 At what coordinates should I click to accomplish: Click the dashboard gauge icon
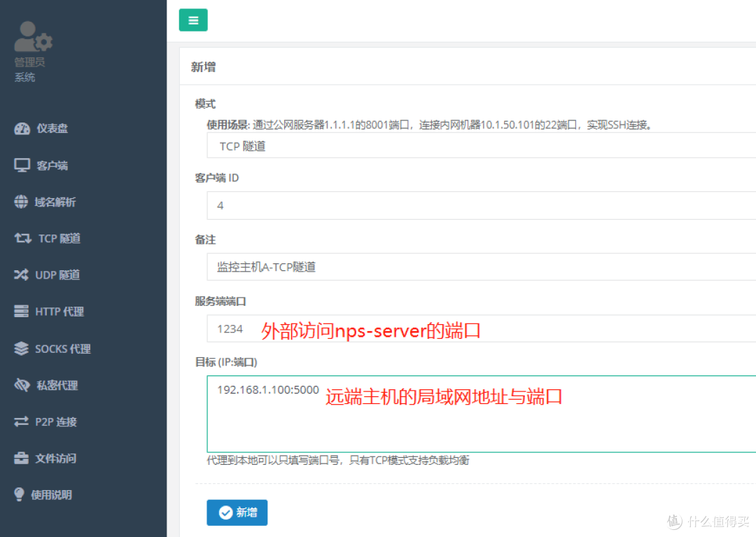tap(22, 128)
